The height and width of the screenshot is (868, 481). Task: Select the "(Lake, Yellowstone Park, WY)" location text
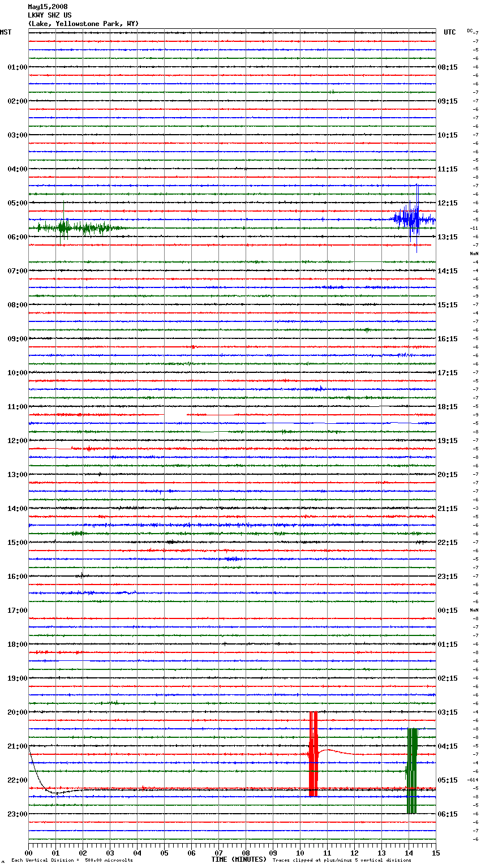[83, 24]
